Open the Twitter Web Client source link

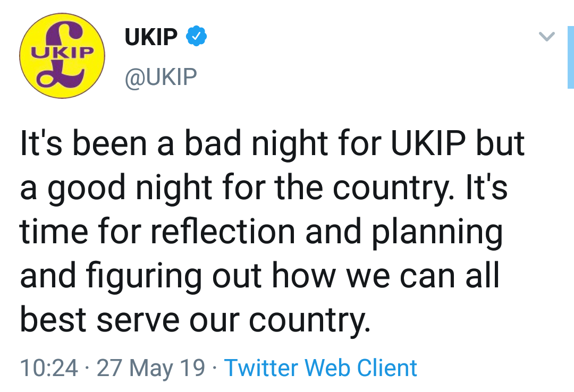tap(320, 368)
